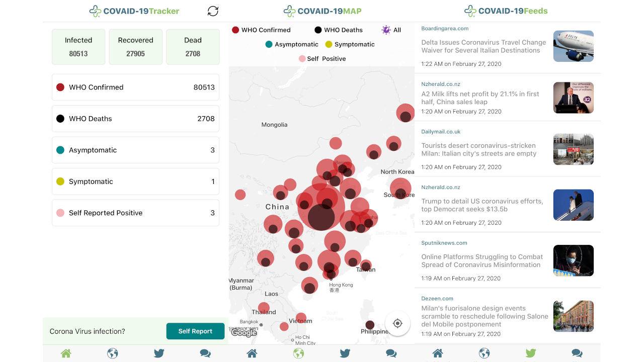Open Delta Coronavirus Travel Waiver article
The width and height of the screenshot is (644, 362).
508,46
